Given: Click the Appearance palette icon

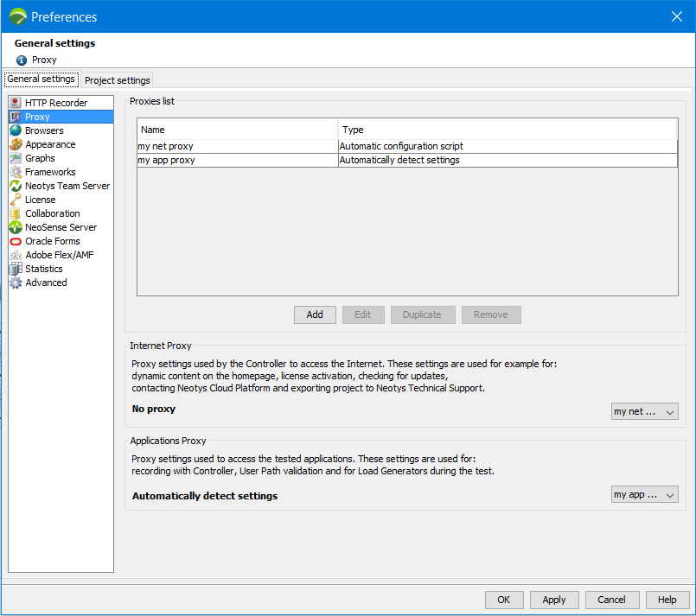Looking at the screenshot, I should [x=16, y=144].
